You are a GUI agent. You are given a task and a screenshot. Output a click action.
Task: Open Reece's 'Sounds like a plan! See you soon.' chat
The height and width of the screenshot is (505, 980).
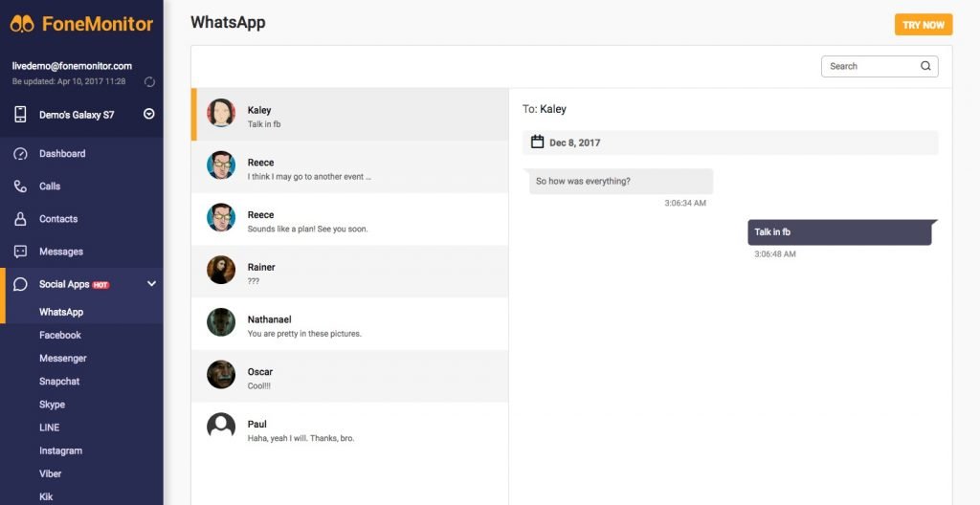click(x=350, y=219)
